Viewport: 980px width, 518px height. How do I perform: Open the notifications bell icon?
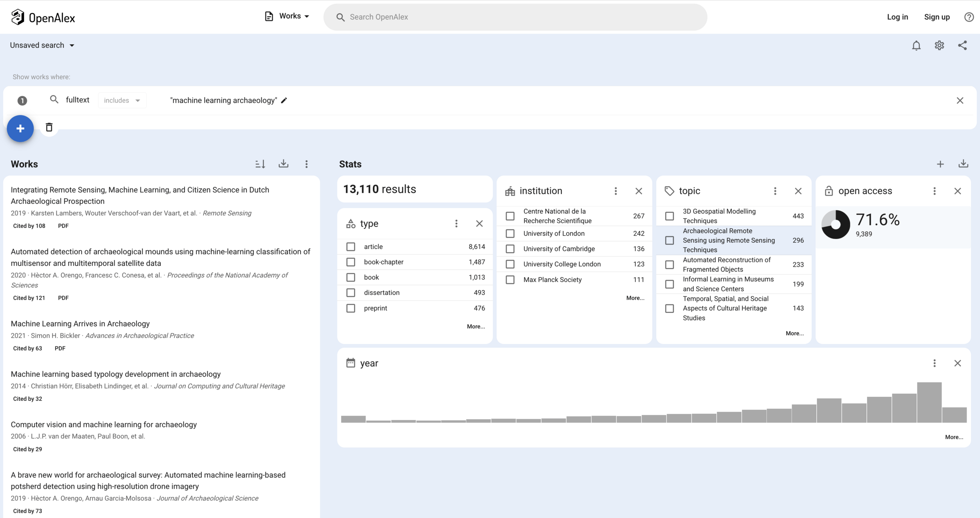click(x=916, y=45)
